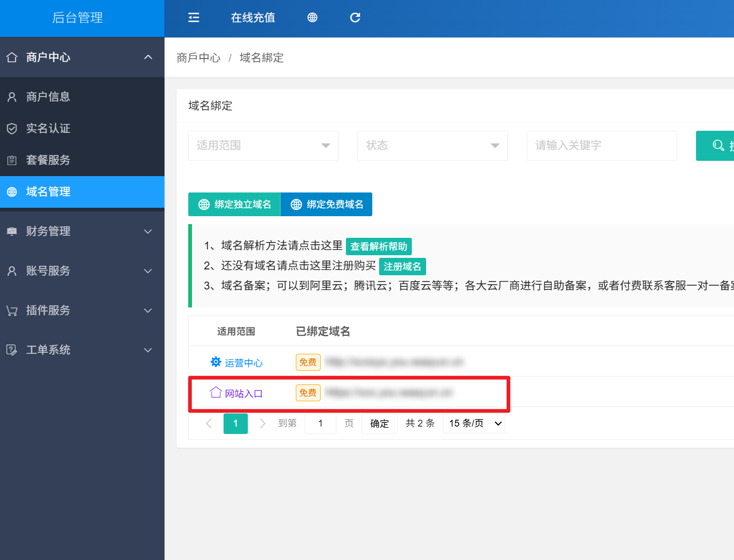Viewport: 734px width, 560px height.
Task: Click 确定 pagination button
Action: coord(380,423)
